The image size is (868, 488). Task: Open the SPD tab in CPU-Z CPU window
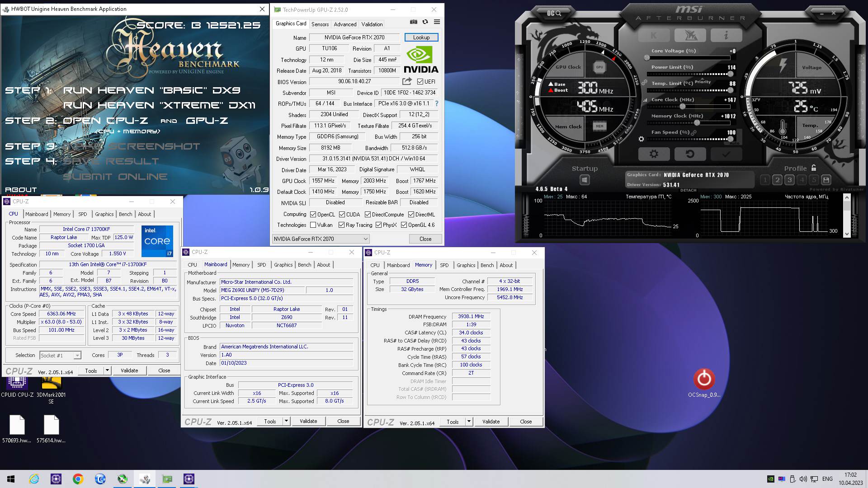(82, 214)
